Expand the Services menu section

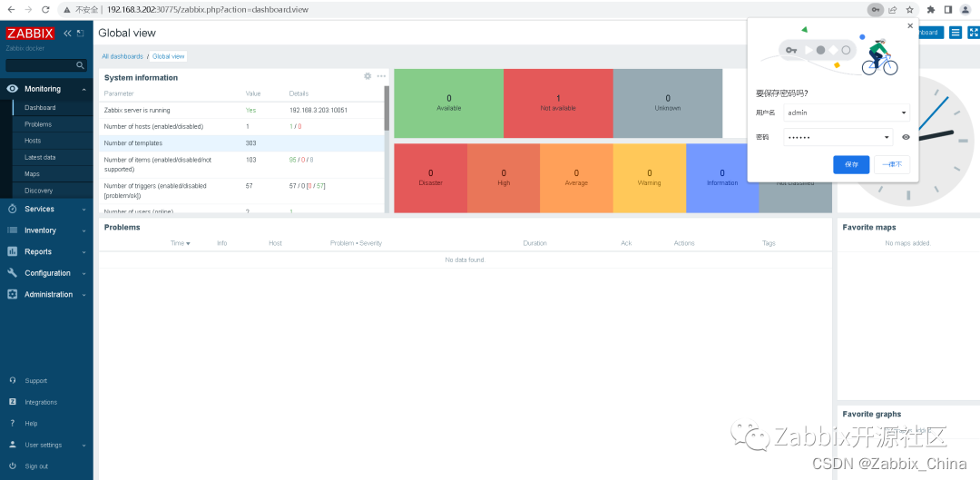point(83,210)
